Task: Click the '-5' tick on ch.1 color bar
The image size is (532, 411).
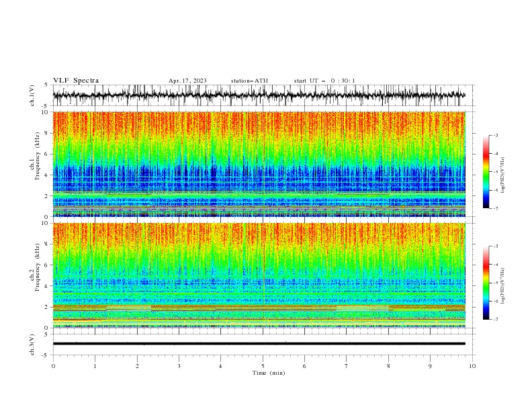Action: coord(496,172)
